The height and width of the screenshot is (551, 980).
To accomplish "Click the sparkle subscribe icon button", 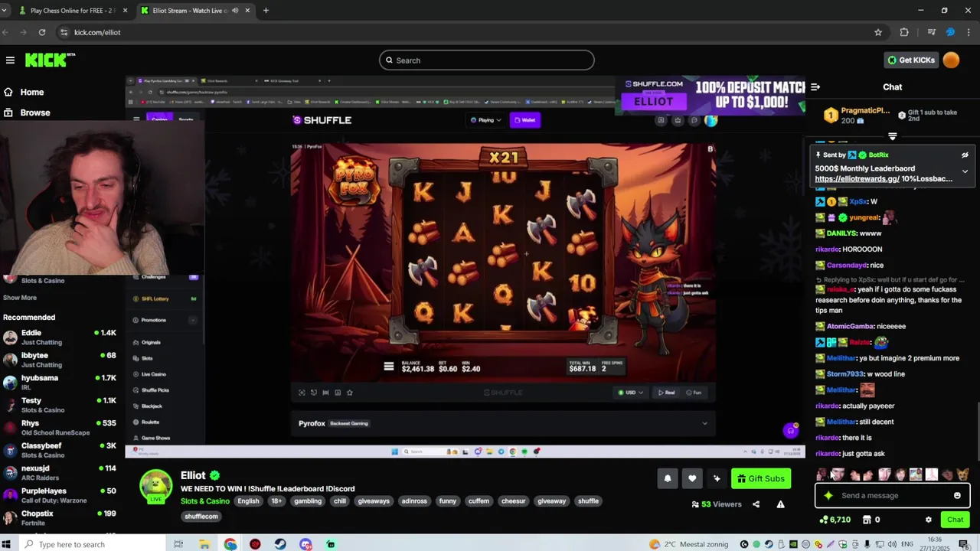I will click(717, 478).
